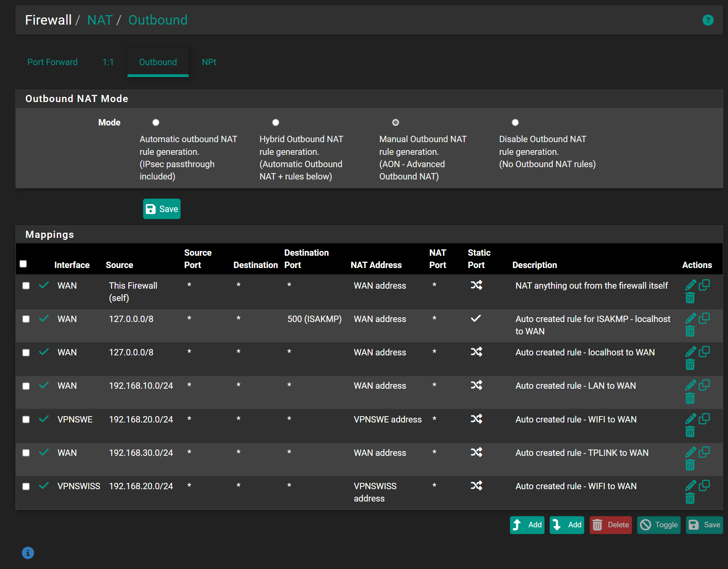Open the info icon below mappings table
728x569 pixels.
28,553
